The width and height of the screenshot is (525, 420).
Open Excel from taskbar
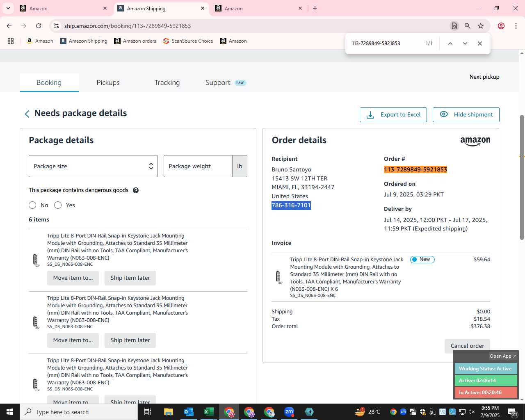point(208,412)
